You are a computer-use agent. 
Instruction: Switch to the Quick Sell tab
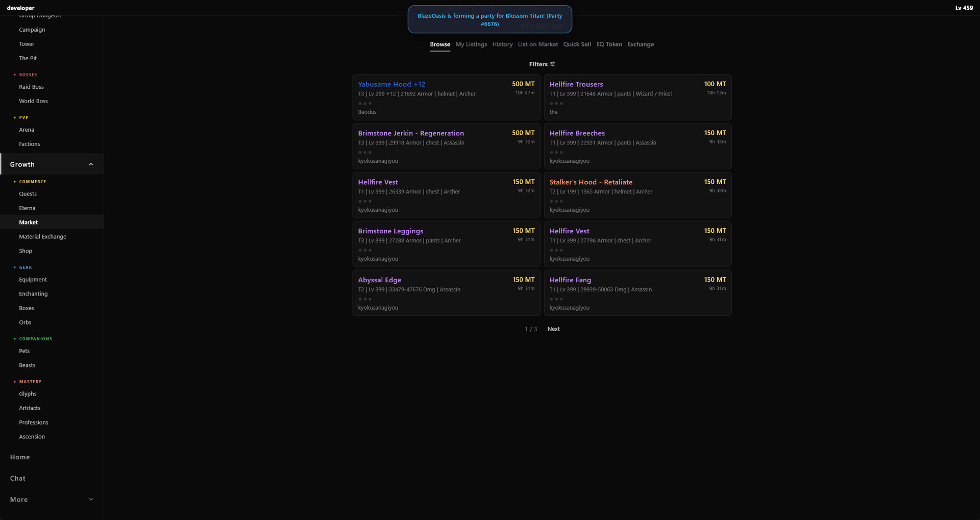pyautogui.click(x=577, y=44)
